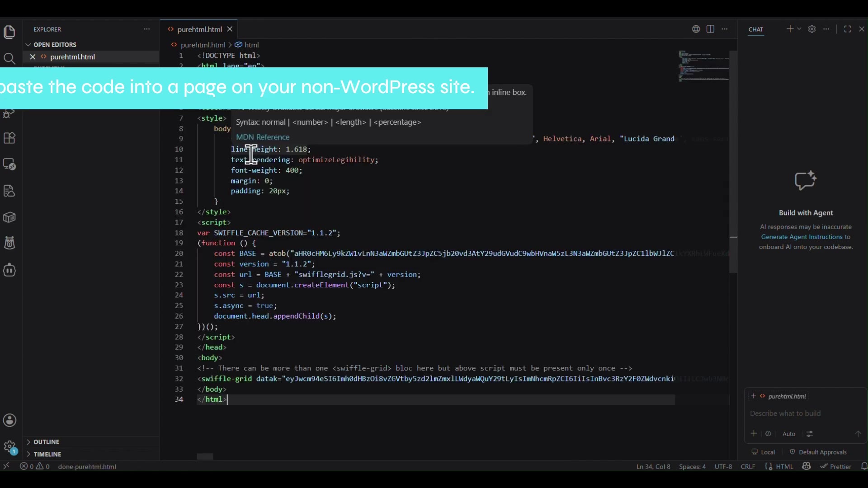
Task: Open the bear-face extension icon
Action: 9,244
